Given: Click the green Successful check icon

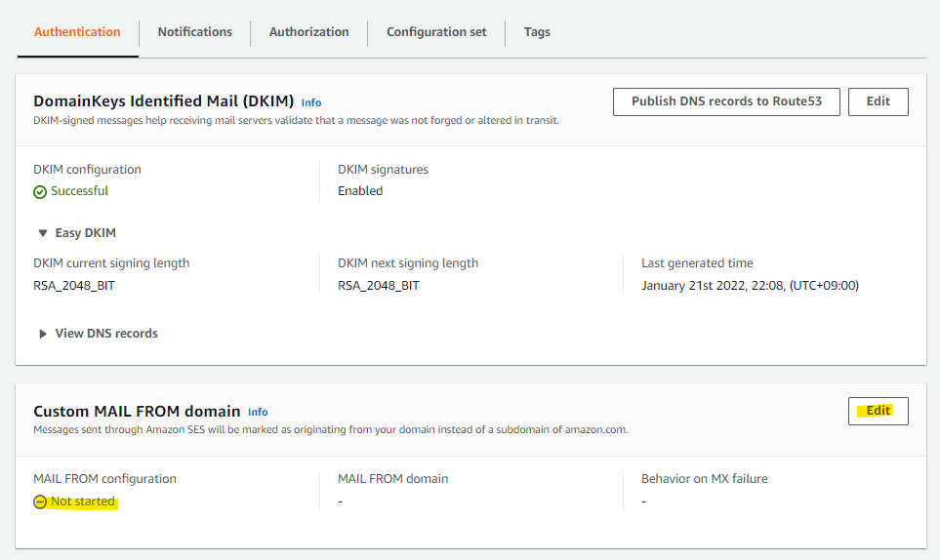Looking at the screenshot, I should [x=40, y=191].
